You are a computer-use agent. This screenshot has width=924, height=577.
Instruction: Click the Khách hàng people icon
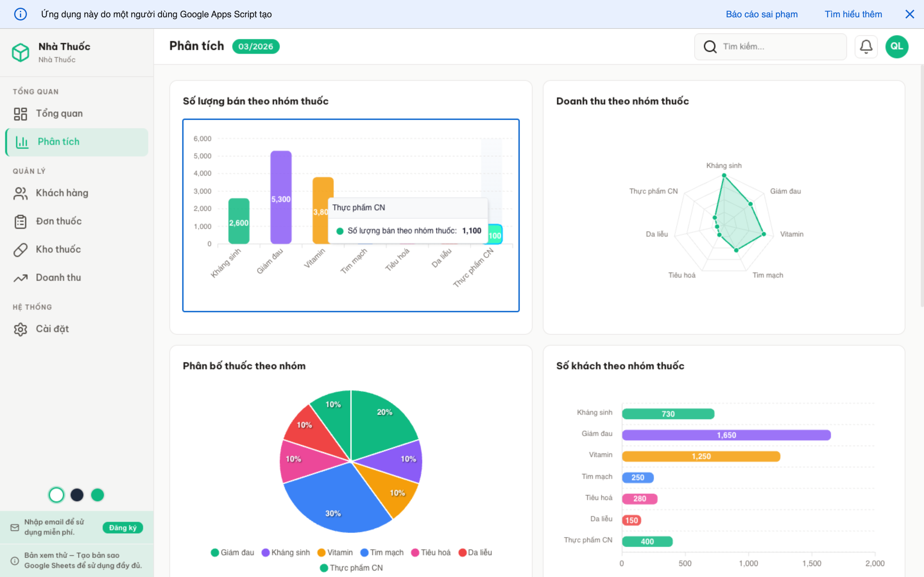tap(21, 193)
